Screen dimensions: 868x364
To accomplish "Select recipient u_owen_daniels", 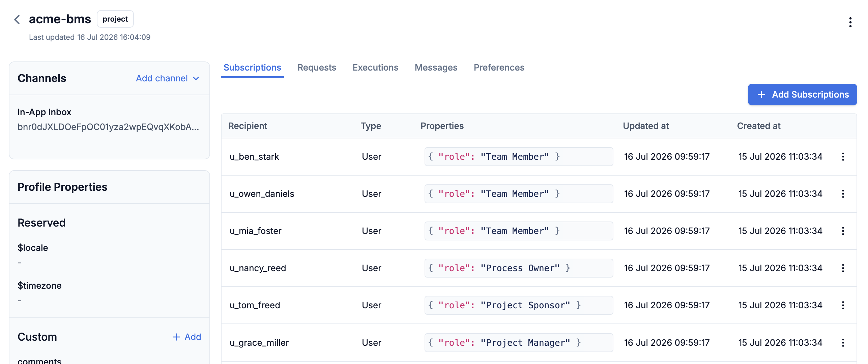I will pos(262,194).
